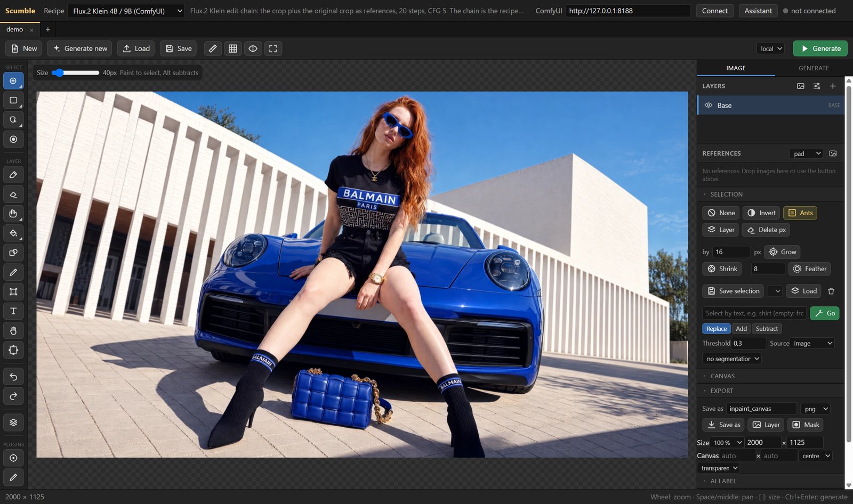Click the green Generate button
The image size is (853, 504).
pyautogui.click(x=821, y=48)
